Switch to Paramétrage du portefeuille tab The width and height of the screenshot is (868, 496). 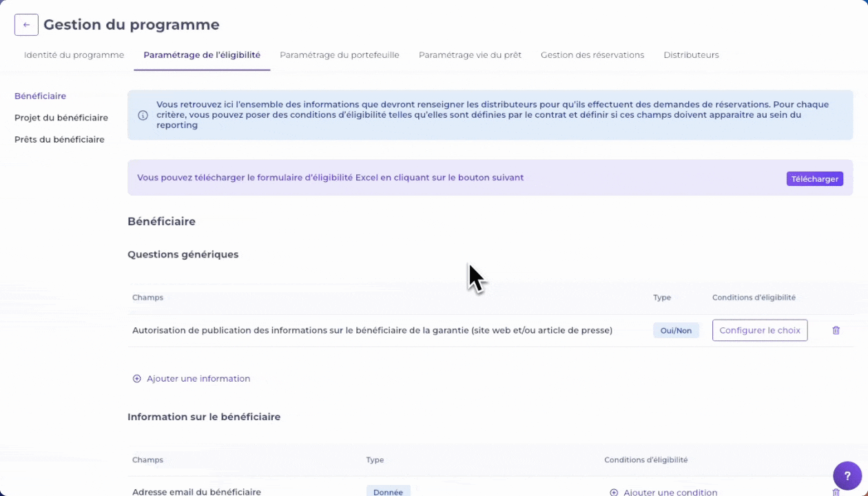coord(340,55)
